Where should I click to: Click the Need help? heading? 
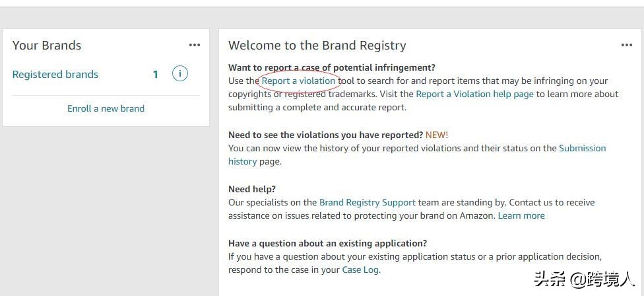coord(252,189)
